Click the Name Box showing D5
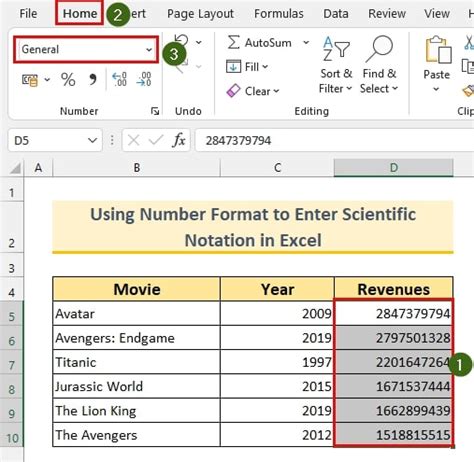The image size is (474, 462). (x=48, y=141)
